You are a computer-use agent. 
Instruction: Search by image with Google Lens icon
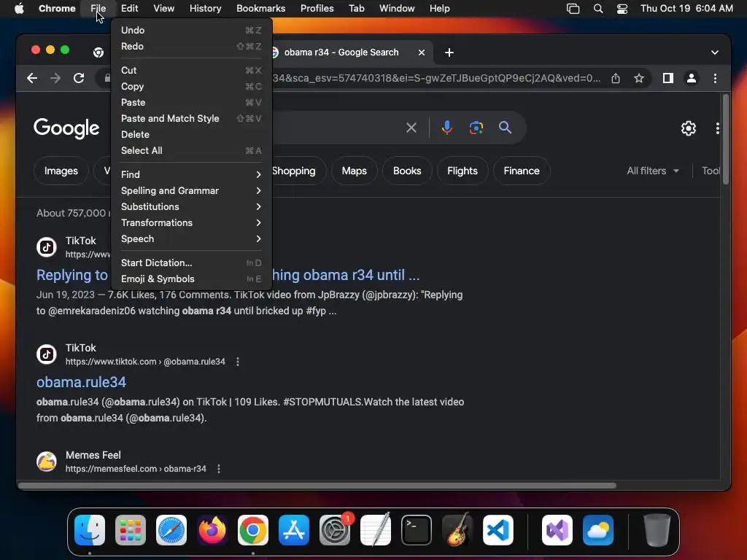[476, 128]
